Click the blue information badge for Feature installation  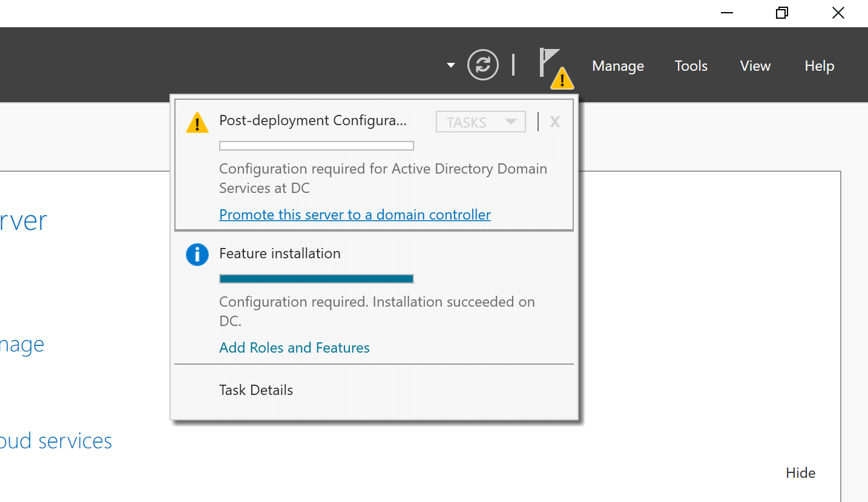[x=197, y=254]
